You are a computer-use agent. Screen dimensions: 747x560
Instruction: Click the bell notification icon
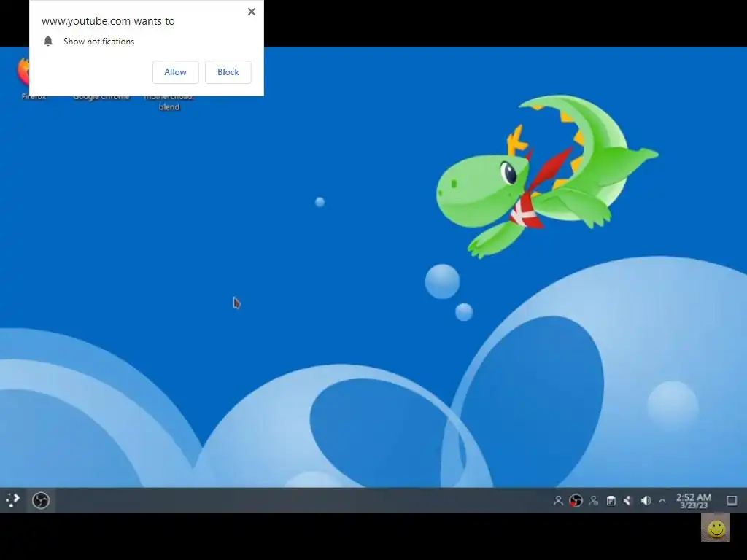48,41
